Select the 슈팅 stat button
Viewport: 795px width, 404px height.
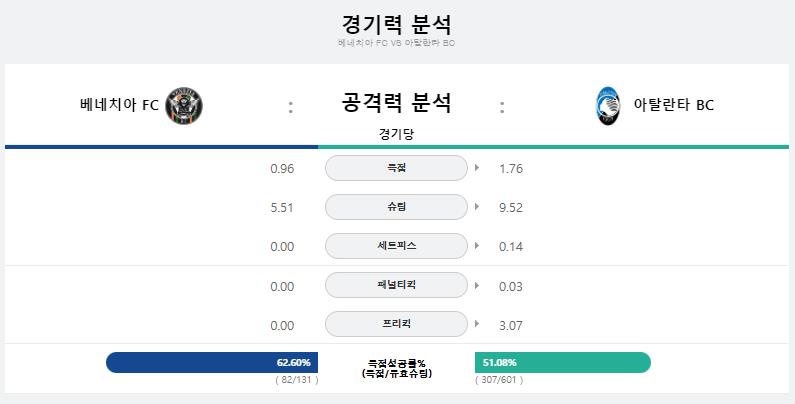coord(396,207)
